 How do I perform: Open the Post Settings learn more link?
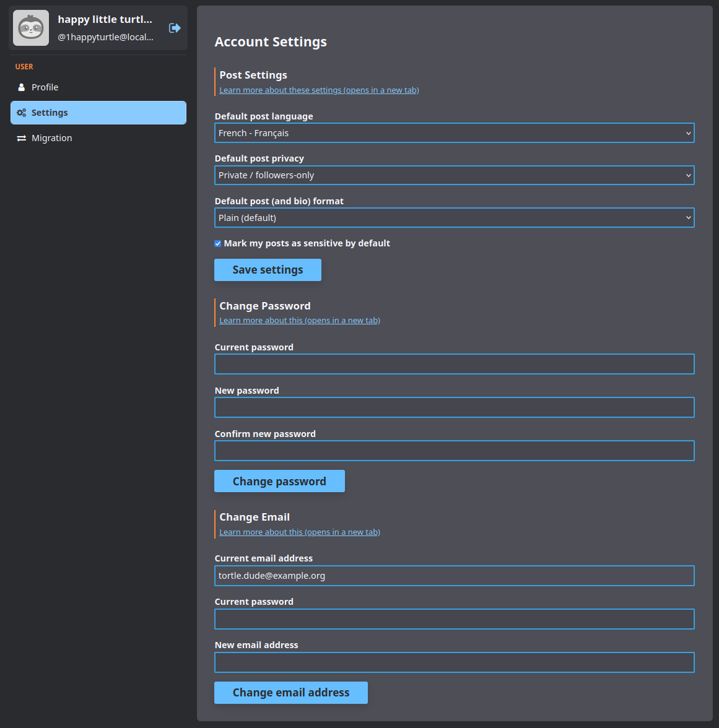[x=318, y=90]
